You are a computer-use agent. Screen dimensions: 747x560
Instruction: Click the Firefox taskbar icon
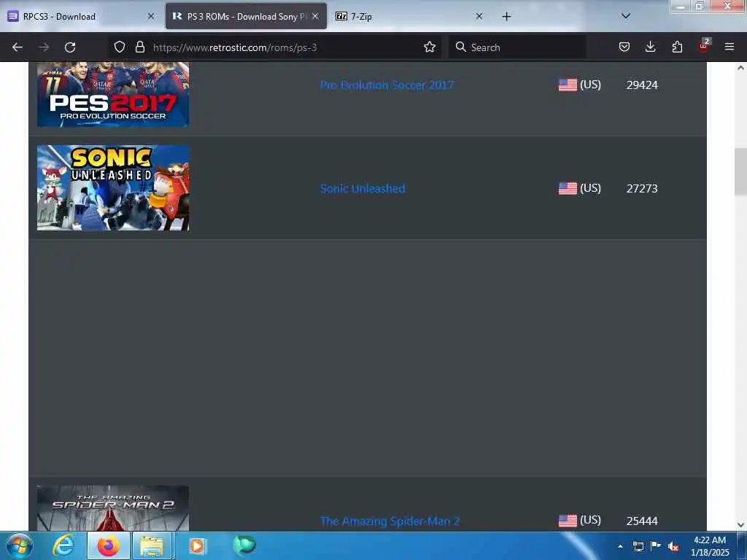pos(109,545)
